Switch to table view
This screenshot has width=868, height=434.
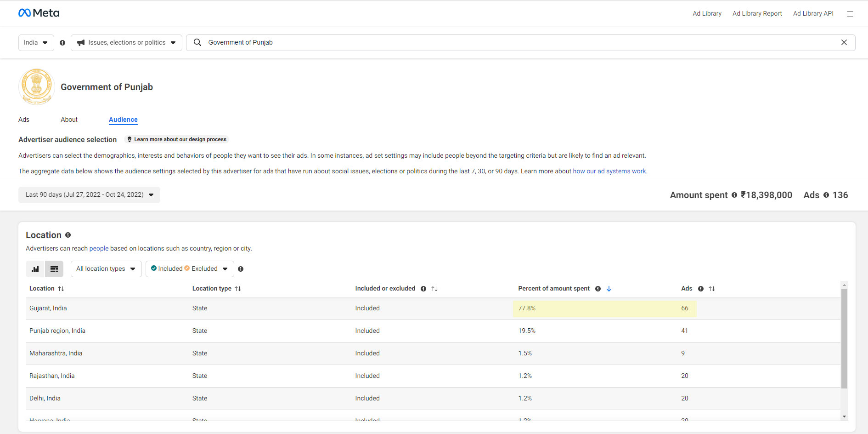tap(54, 269)
